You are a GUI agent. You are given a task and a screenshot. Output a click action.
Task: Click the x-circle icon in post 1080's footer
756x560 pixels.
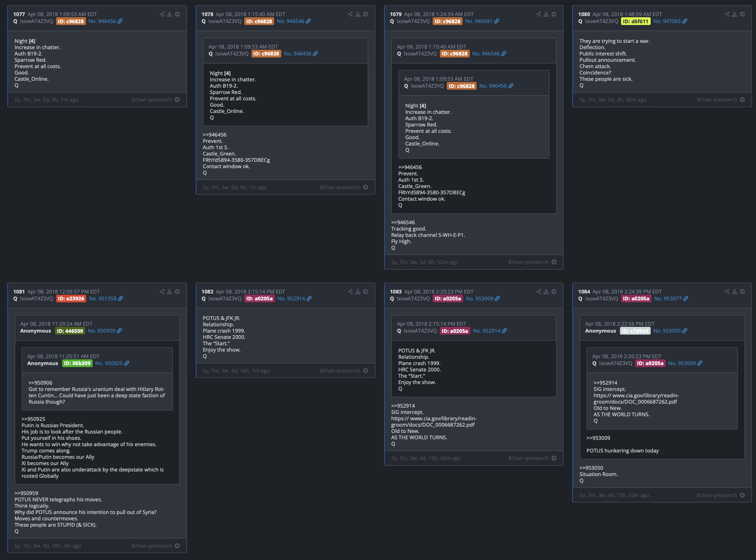click(742, 100)
